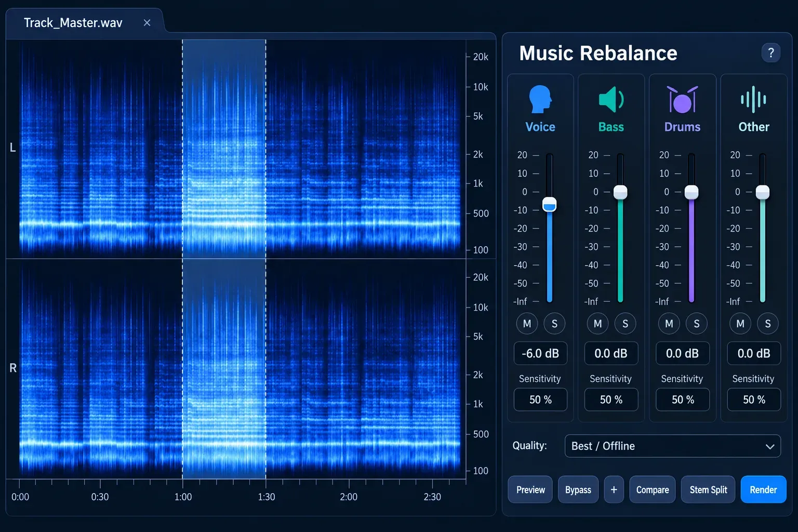Click the Bass Sensitivity 50 % field
This screenshot has height=532, width=798.
click(611, 400)
